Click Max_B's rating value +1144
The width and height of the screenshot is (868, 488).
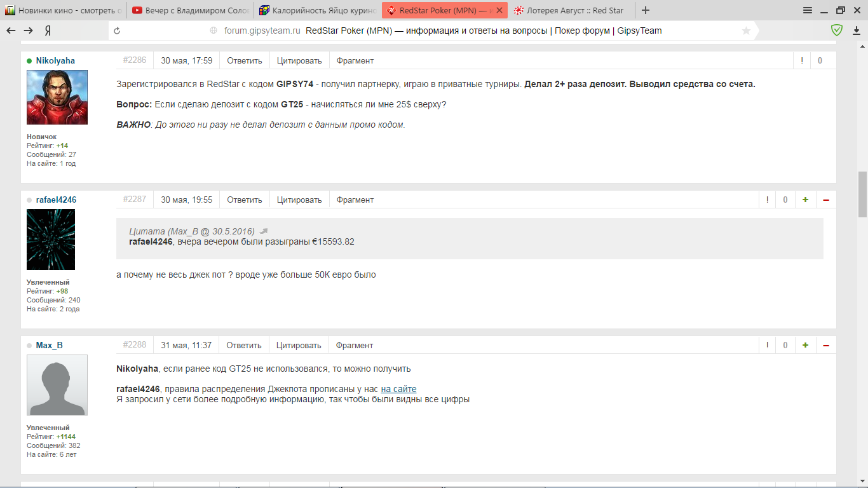click(x=66, y=437)
